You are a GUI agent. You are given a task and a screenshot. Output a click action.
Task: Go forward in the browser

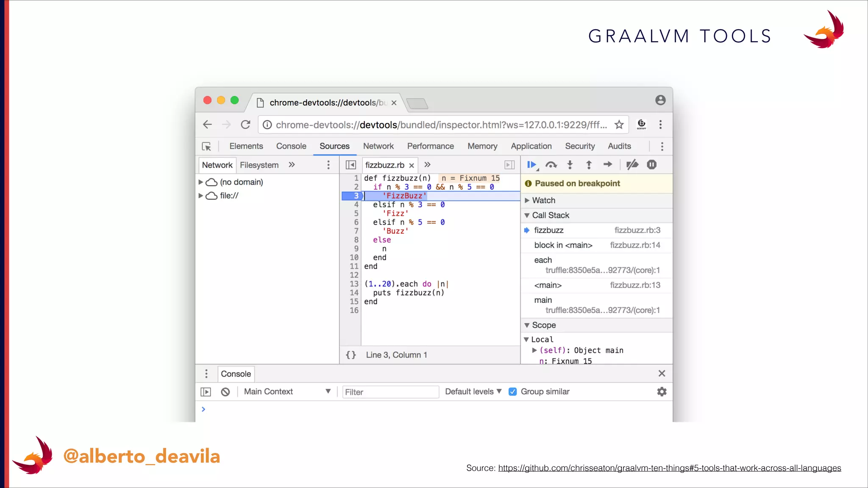[x=226, y=125]
